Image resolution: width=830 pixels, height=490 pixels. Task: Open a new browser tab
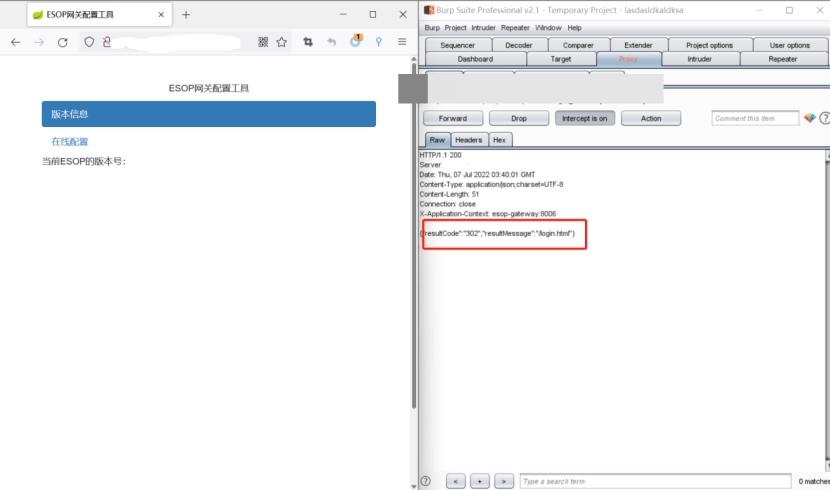186,15
